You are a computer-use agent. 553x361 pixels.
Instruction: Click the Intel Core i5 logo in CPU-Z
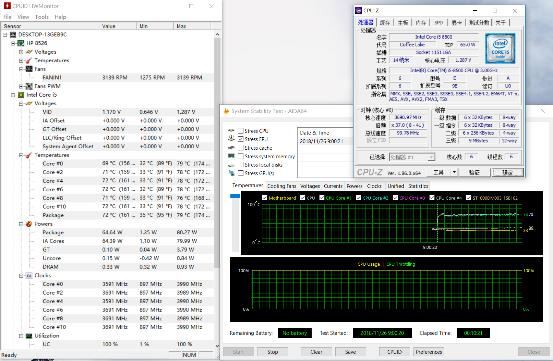click(x=500, y=48)
